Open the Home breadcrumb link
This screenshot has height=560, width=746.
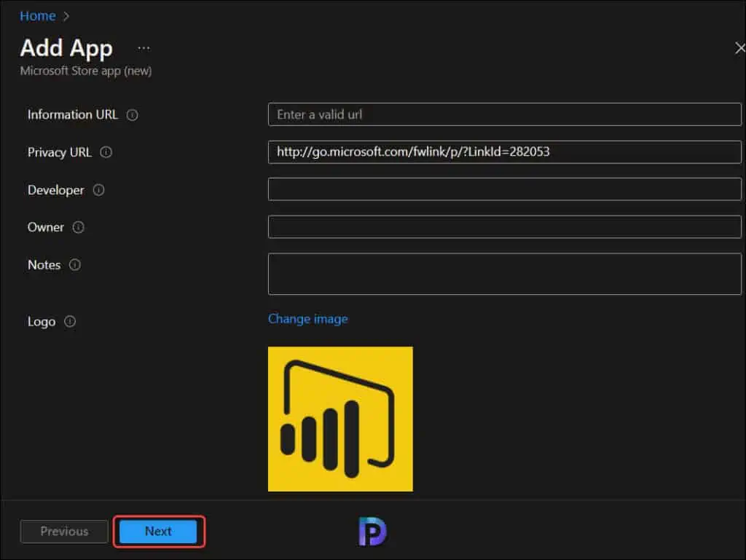coord(38,16)
